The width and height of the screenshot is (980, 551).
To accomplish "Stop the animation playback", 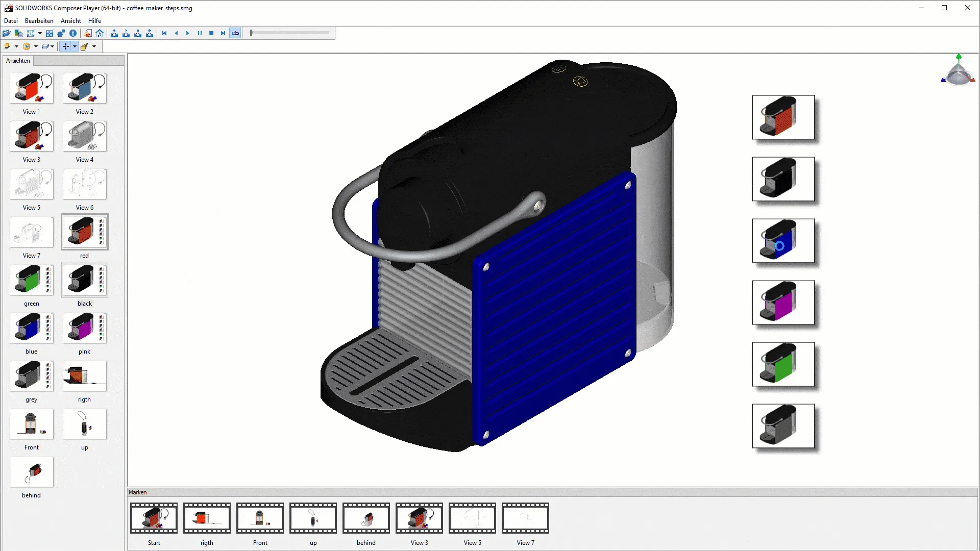I will pyautogui.click(x=211, y=33).
